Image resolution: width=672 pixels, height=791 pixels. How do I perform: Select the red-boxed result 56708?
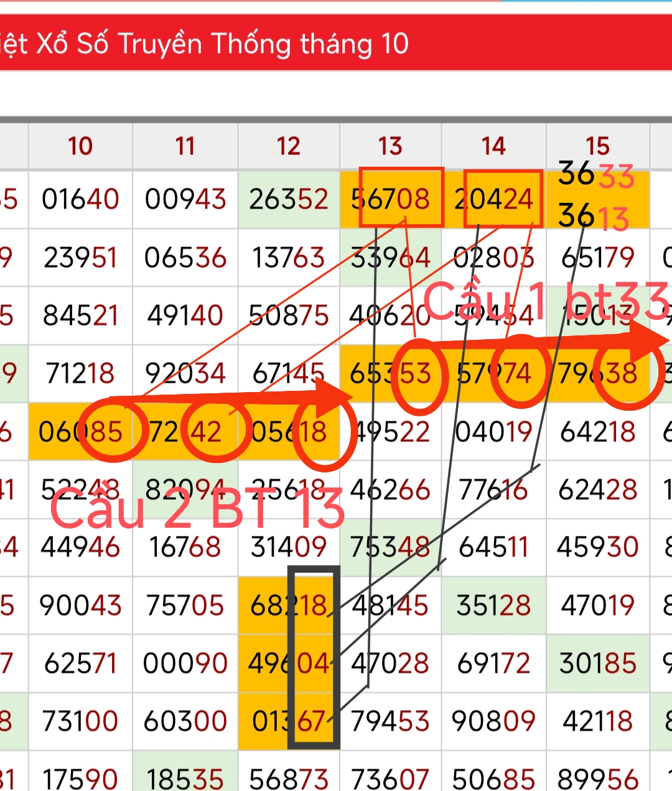pyautogui.click(x=391, y=199)
